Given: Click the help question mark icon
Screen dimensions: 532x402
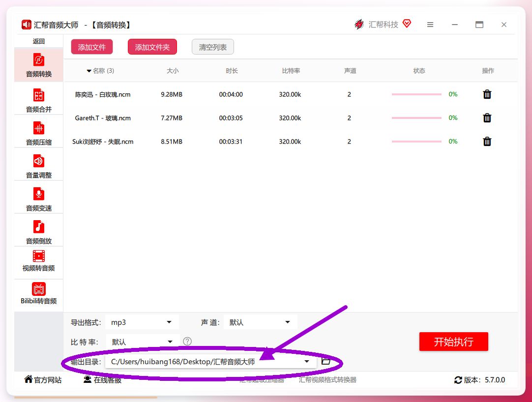Looking at the screenshot, I should (187, 341).
